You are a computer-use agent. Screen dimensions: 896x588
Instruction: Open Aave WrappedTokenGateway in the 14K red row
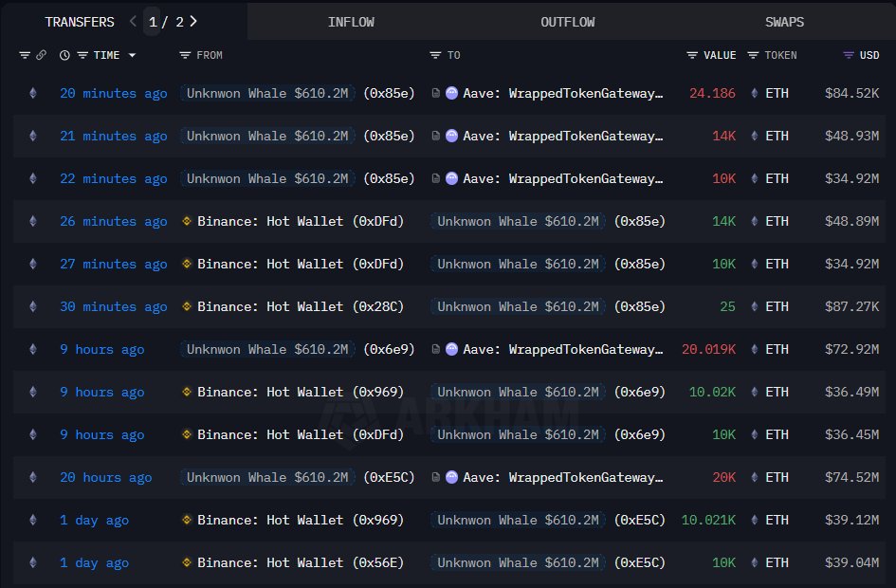[563, 136]
